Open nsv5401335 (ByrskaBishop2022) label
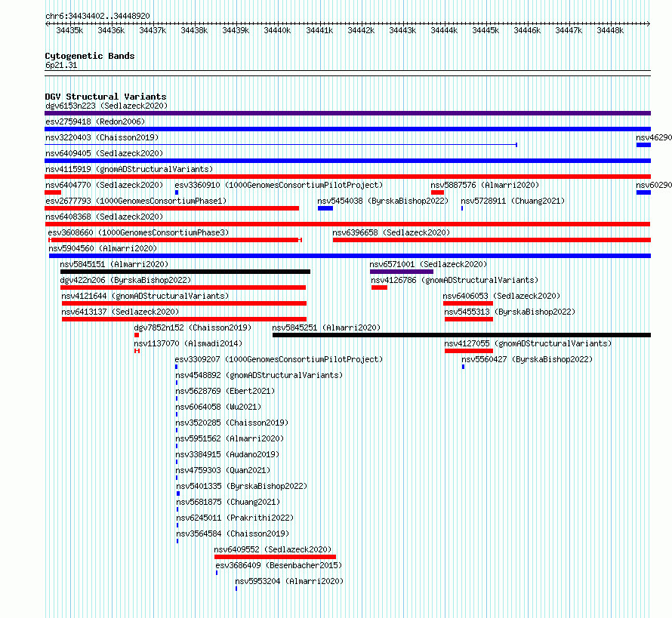The image size is (672, 618). tap(242, 486)
